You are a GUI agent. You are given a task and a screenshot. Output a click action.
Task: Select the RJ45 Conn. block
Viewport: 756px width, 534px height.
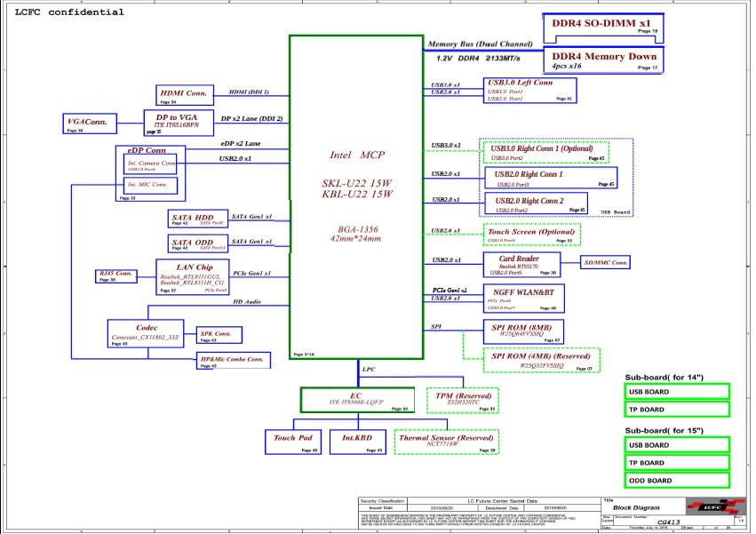click(x=116, y=276)
